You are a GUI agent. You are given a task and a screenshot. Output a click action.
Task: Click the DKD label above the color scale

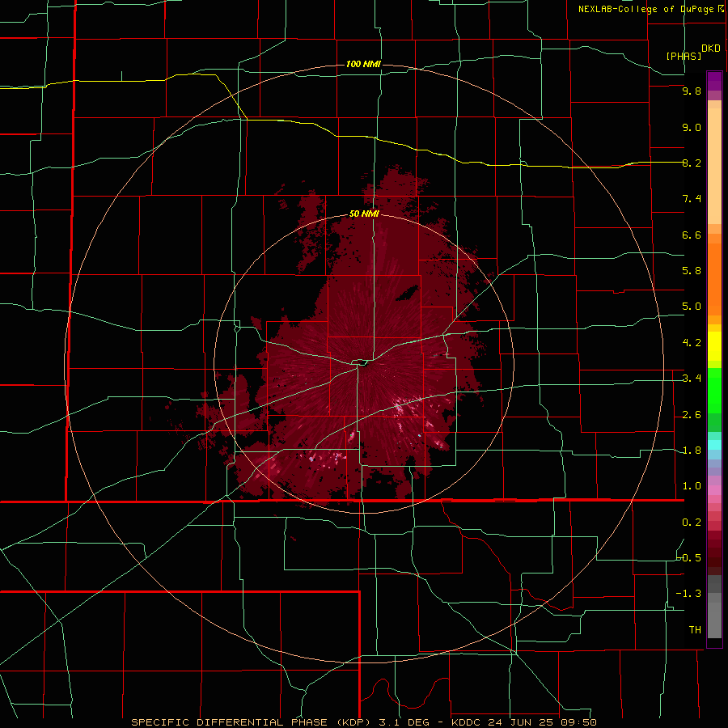(x=711, y=48)
